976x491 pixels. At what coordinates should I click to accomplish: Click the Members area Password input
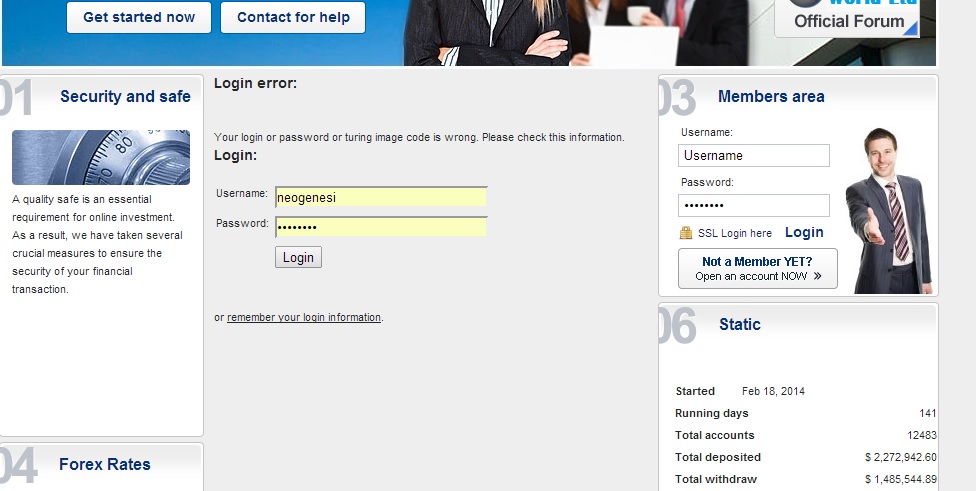coord(754,205)
